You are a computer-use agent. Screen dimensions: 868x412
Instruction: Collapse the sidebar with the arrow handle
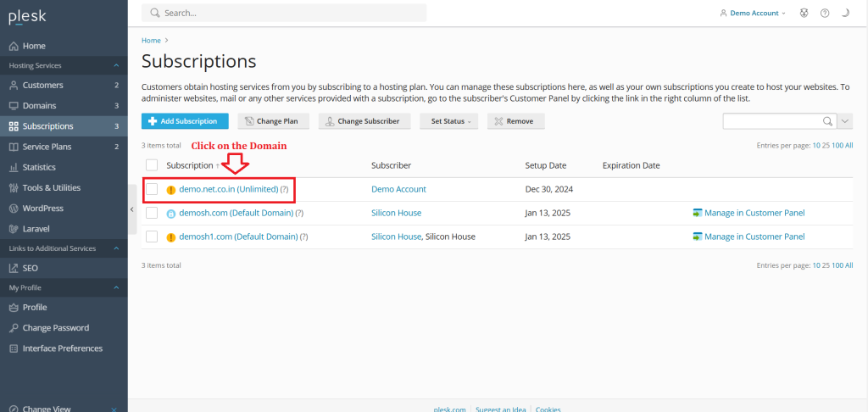[x=131, y=209]
